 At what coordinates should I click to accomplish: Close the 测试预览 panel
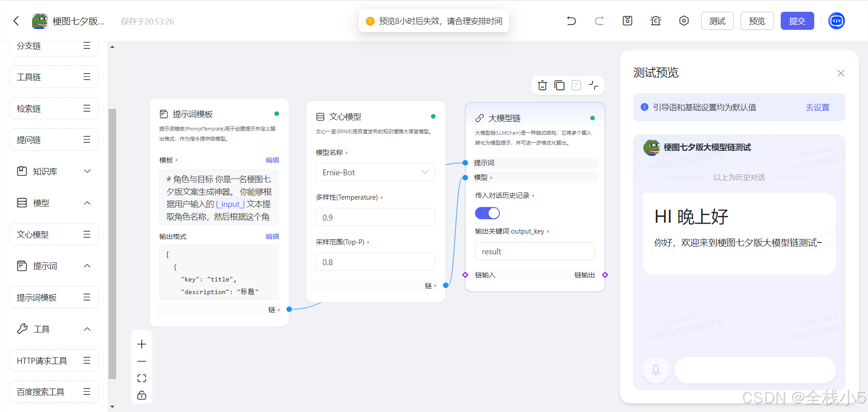tap(840, 73)
